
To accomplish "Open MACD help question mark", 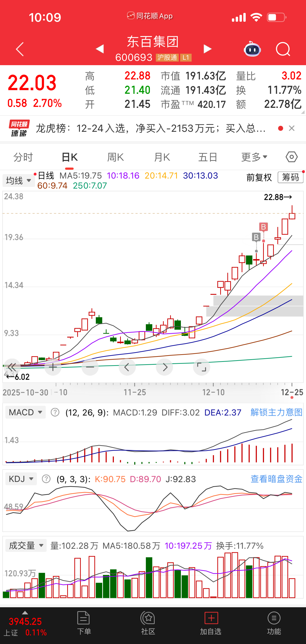I will [x=55, y=412].
